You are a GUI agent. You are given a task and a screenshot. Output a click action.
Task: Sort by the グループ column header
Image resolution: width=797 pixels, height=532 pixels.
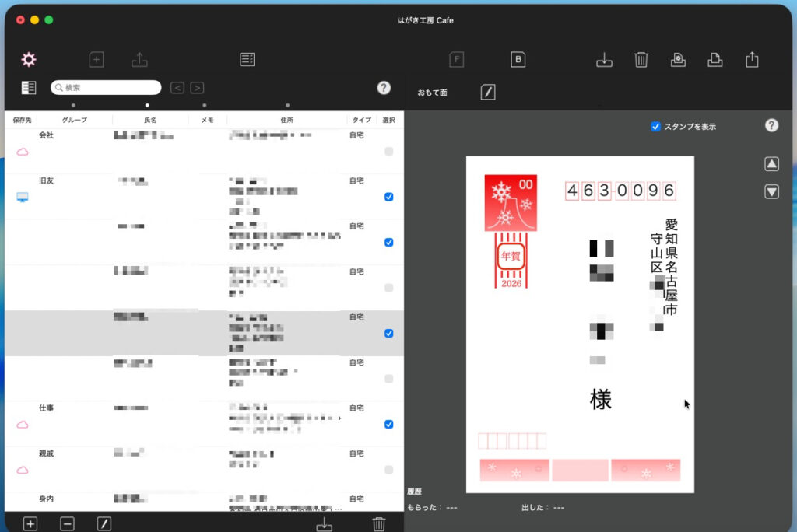coord(75,121)
